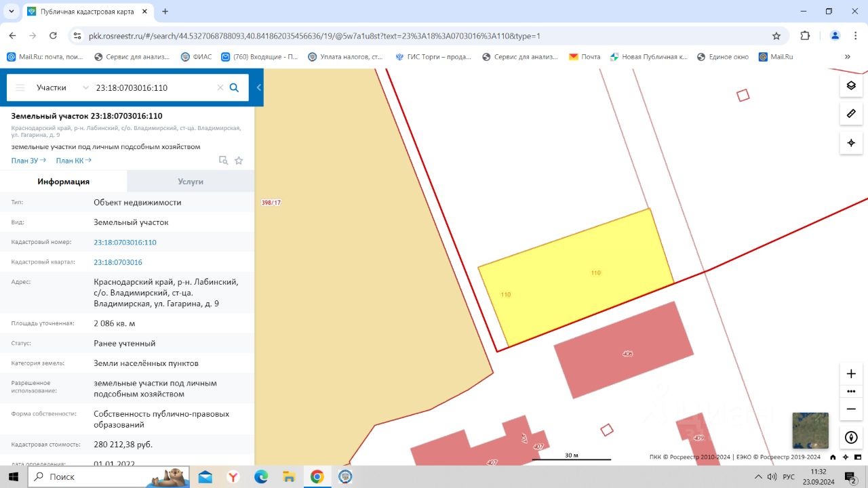
Task: Collapse the left info panel
Action: (258, 87)
